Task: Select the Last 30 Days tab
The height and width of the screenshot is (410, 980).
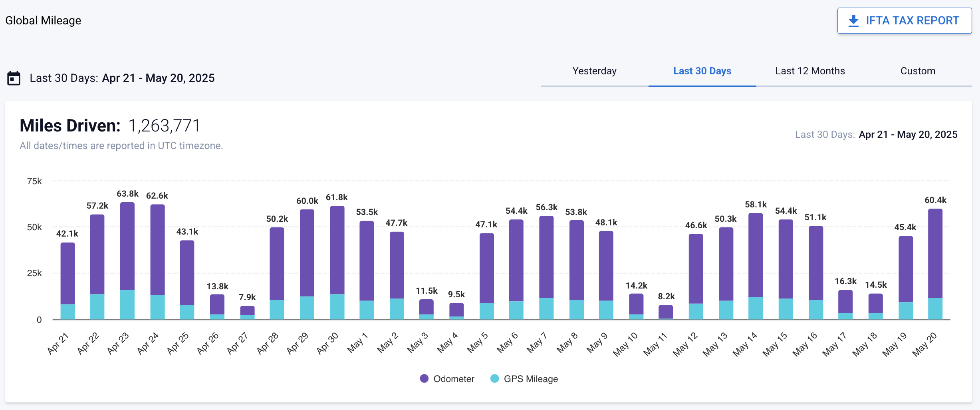Action: pos(702,71)
